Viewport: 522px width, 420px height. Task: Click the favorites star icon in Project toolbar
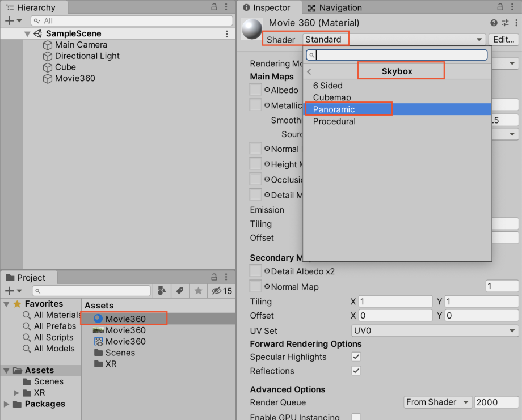(198, 291)
